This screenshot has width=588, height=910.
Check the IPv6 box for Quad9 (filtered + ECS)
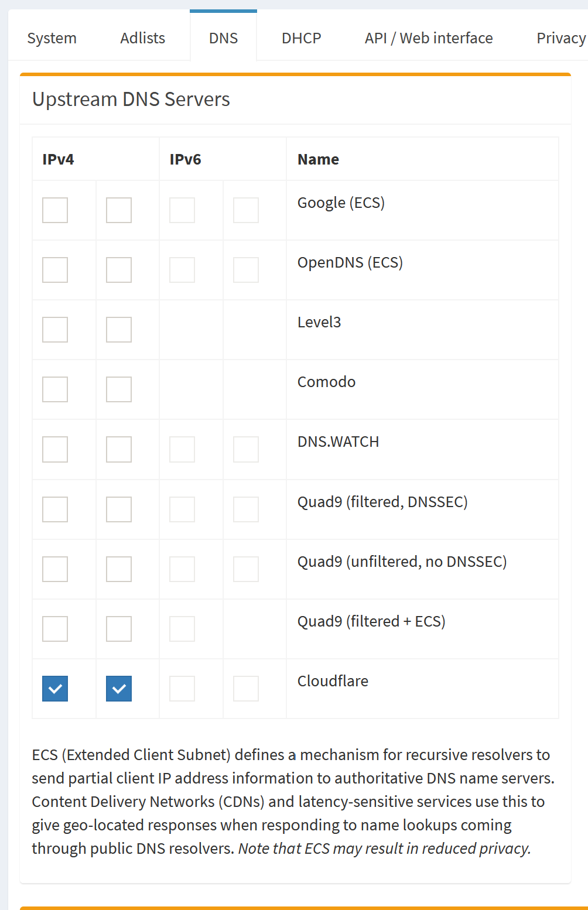(x=182, y=629)
